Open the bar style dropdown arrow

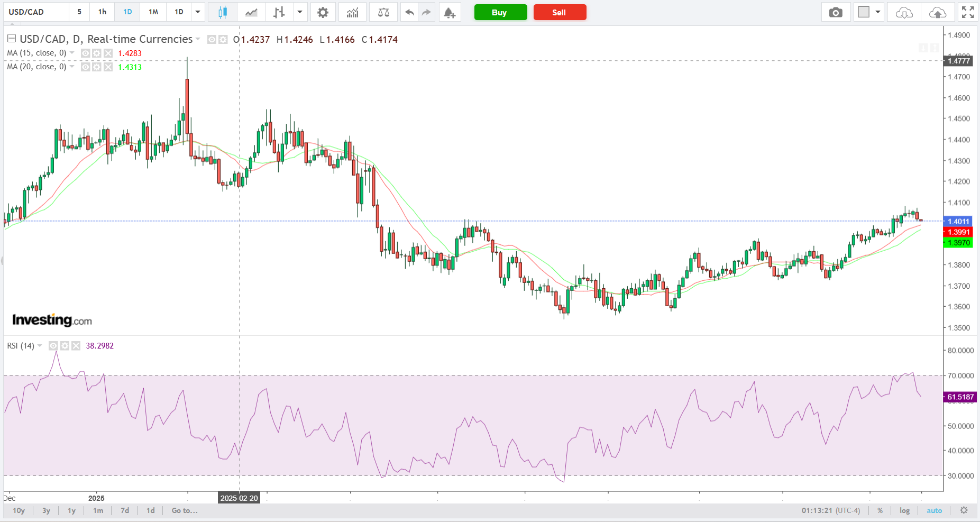tap(300, 12)
